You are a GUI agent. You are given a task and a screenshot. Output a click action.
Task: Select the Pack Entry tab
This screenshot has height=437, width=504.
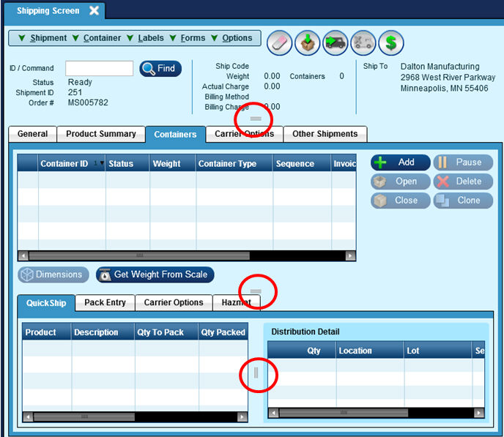click(x=105, y=302)
